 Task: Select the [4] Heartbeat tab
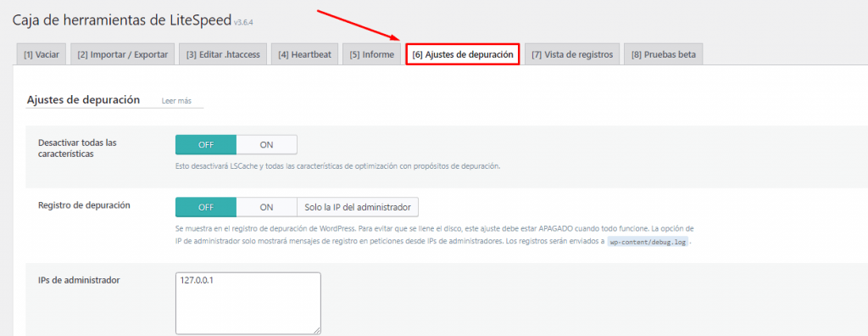point(304,55)
